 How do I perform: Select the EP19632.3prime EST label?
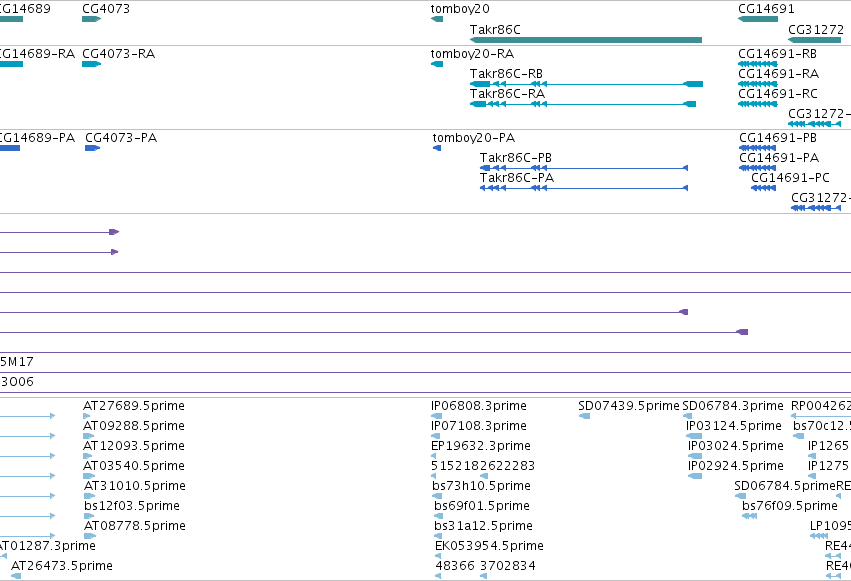tap(480, 446)
